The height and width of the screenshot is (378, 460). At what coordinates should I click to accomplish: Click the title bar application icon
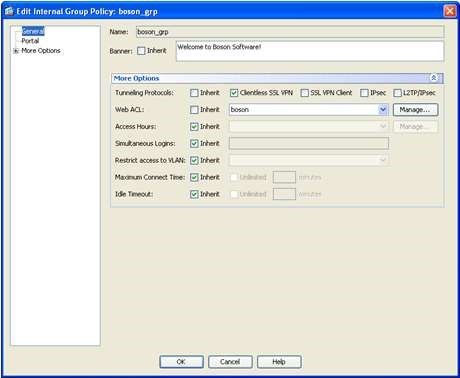[9, 11]
